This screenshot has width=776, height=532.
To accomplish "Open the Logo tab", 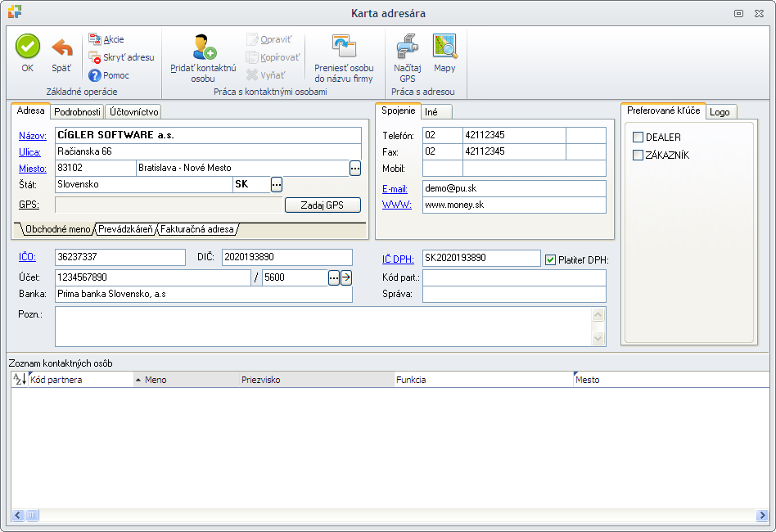I will click(720, 112).
